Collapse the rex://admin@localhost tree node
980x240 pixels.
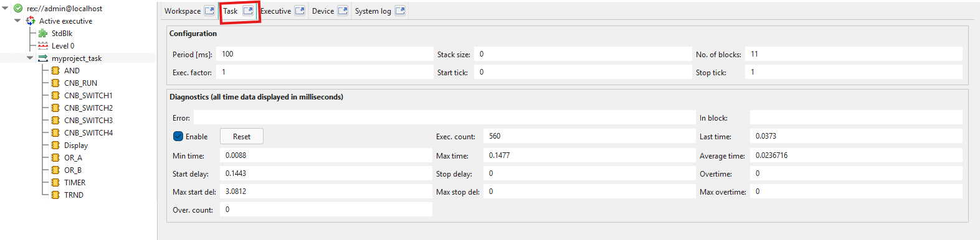6,9
